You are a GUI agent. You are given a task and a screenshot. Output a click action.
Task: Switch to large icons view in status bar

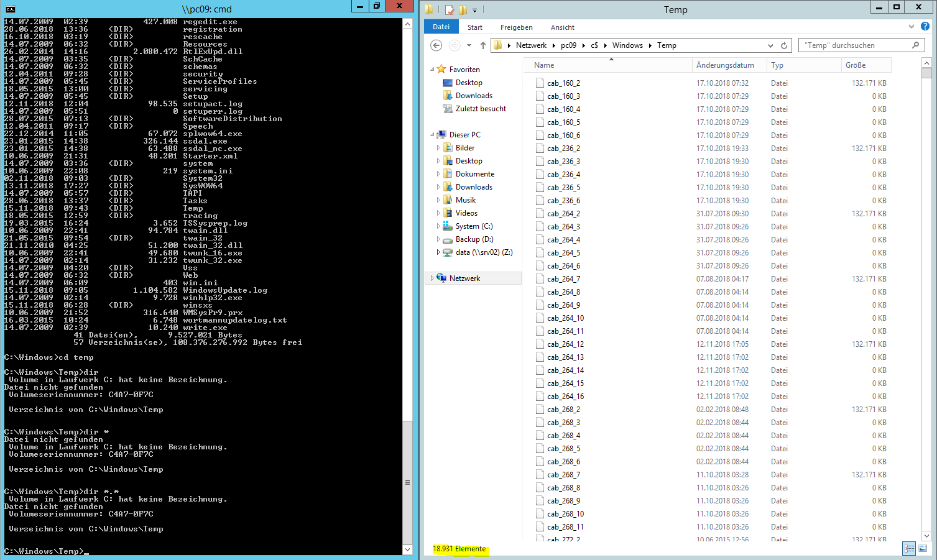[923, 548]
